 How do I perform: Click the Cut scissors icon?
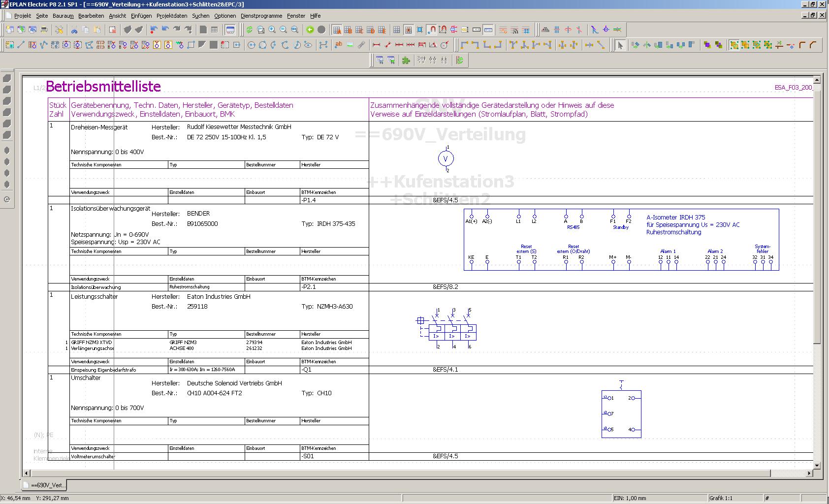74,30
